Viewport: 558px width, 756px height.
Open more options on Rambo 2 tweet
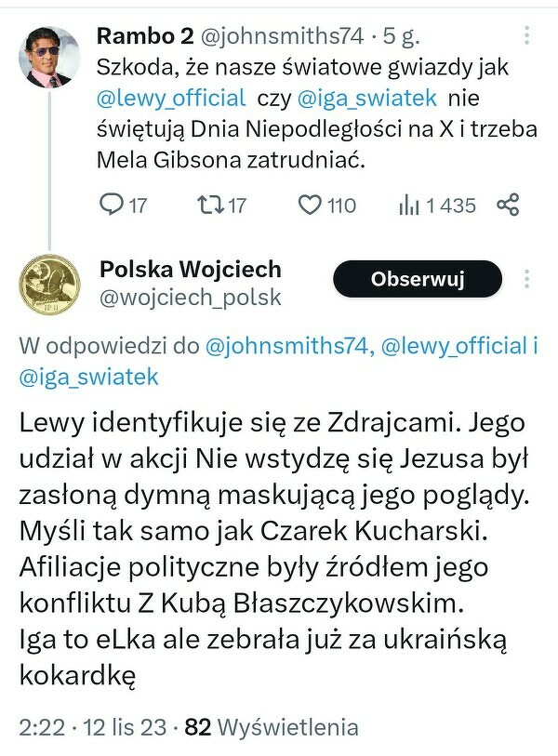526,36
